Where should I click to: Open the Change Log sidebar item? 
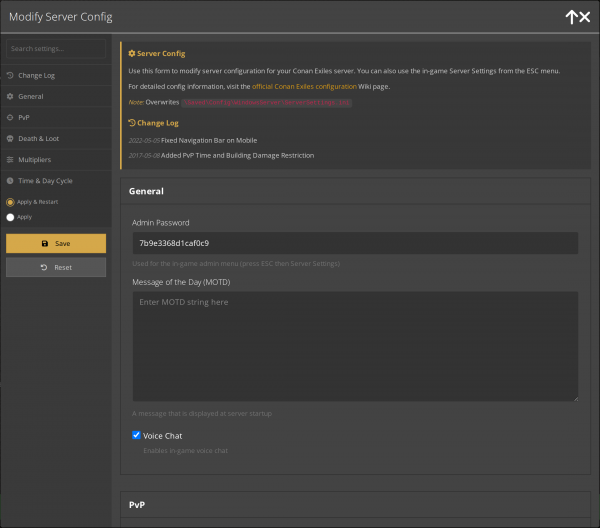coord(56,75)
